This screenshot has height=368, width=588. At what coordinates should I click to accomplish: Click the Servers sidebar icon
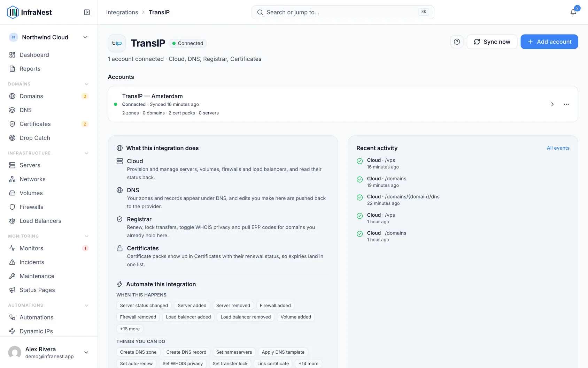pos(12,165)
